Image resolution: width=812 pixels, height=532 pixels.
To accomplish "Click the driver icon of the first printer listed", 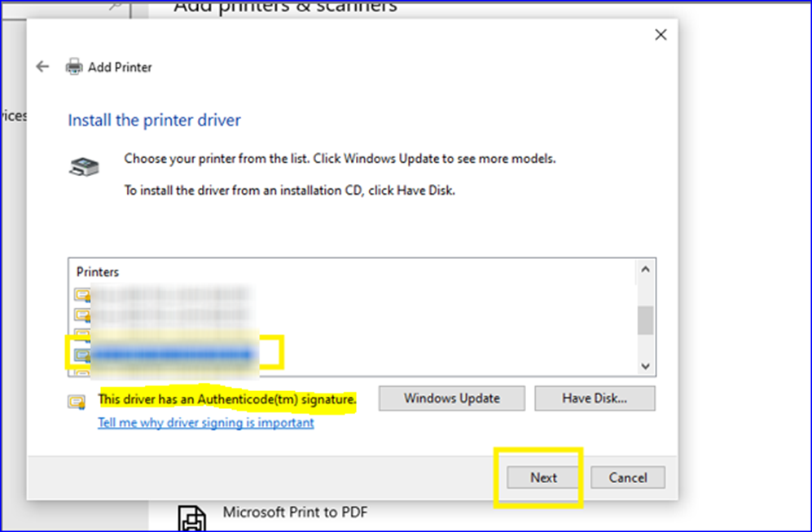I will 82,295.
